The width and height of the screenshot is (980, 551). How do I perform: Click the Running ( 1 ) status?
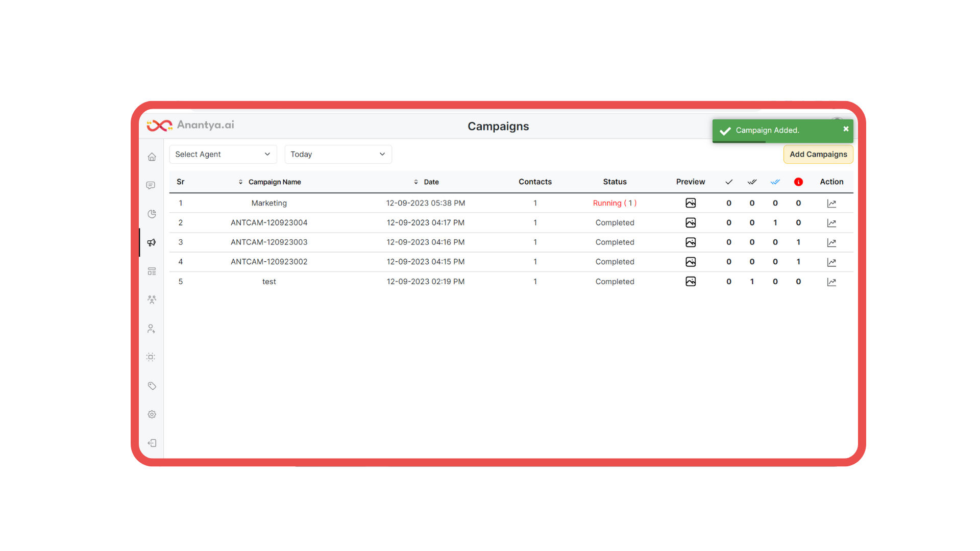pyautogui.click(x=615, y=203)
